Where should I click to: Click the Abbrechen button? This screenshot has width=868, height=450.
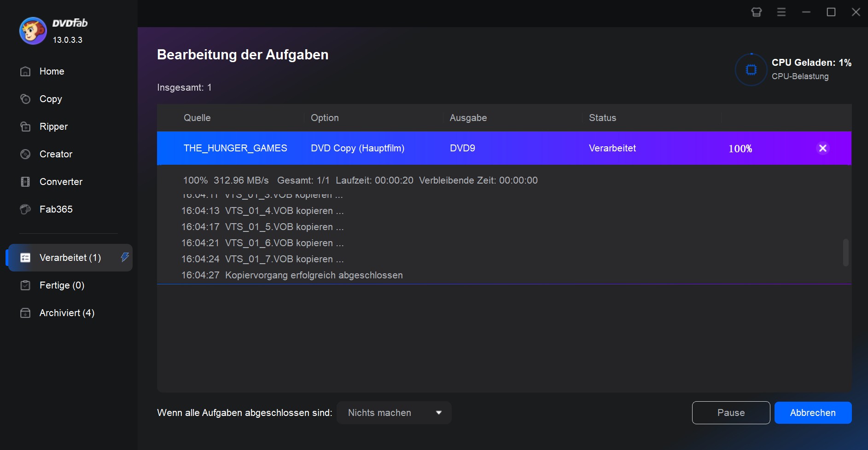pos(813,413)
